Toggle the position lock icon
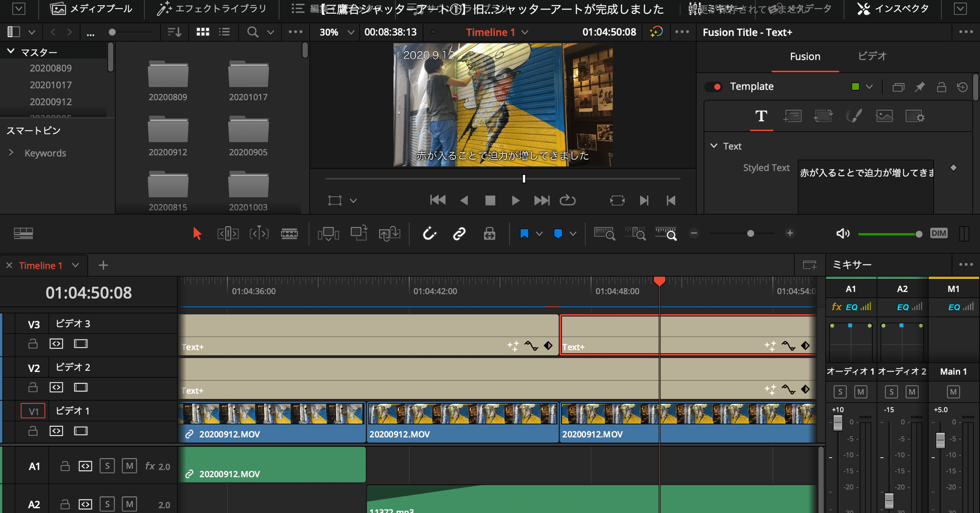The image size is (980, 513). coord(489,234)
